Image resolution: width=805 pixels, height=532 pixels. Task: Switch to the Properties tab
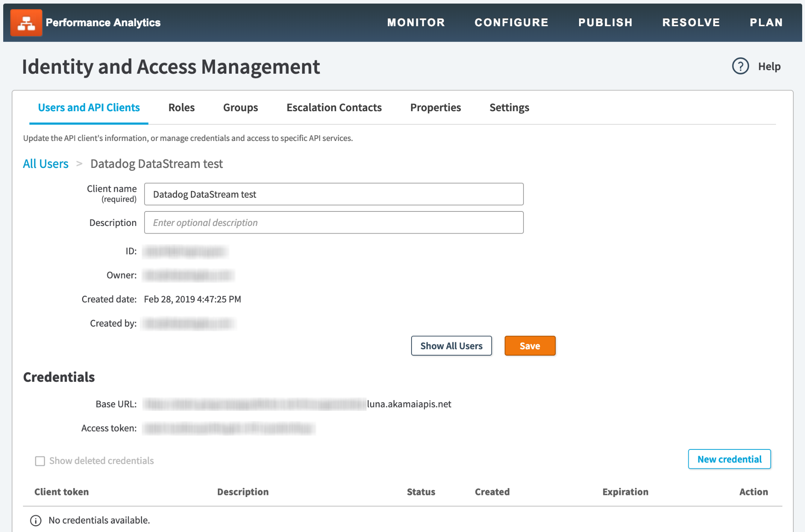(x=435, y=108)
